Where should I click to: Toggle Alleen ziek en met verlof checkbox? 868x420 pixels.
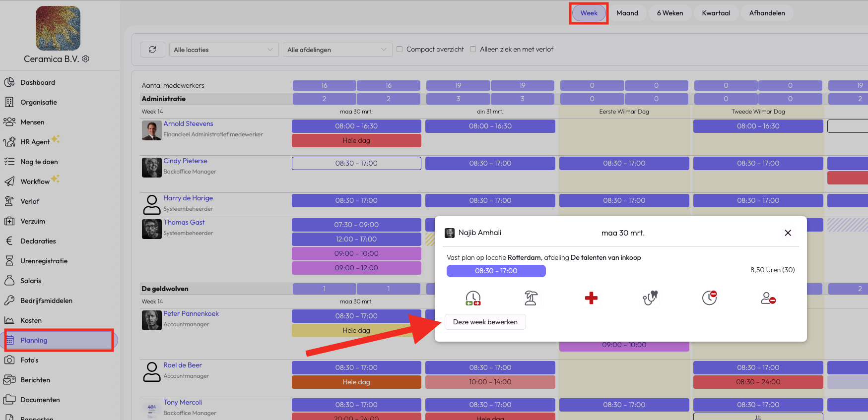pos(473,49)
